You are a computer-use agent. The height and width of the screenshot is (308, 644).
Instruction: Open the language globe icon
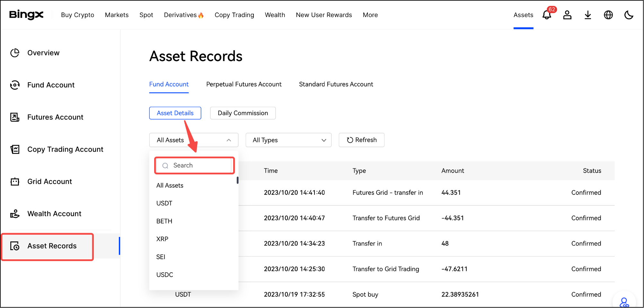[x=608, y=15]
